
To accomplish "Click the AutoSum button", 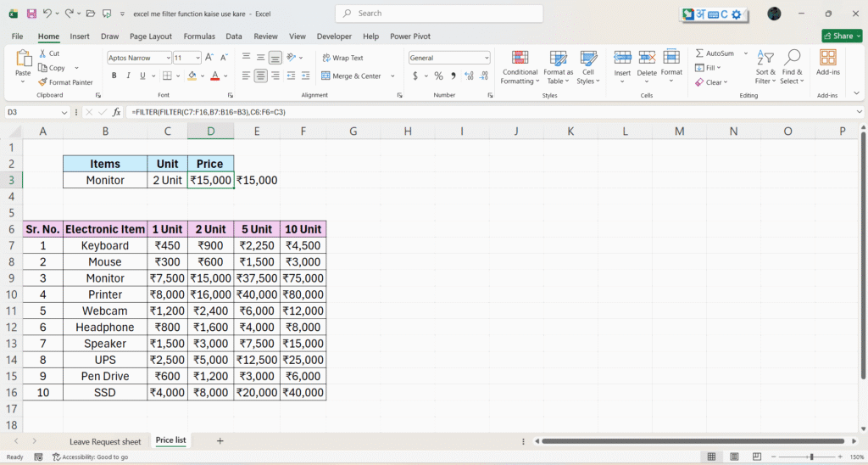I will point(715,53).
